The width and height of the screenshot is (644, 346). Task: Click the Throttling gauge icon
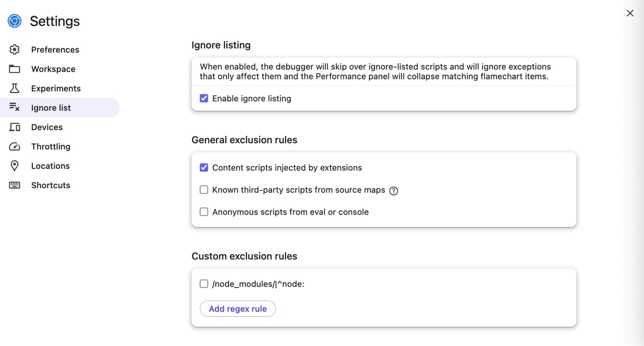click(14, 146)
